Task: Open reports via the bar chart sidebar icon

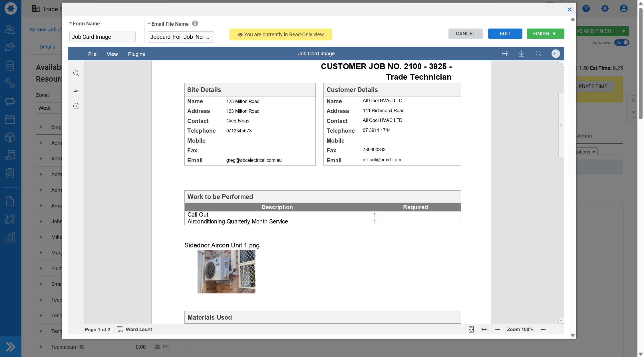Action: pyautogui.click(x=10, y=237)
